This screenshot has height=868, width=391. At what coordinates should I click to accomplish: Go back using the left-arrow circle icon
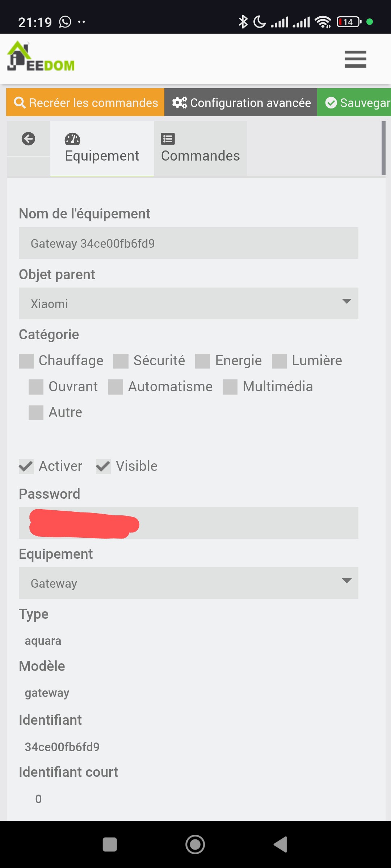(x=28, y=139)
